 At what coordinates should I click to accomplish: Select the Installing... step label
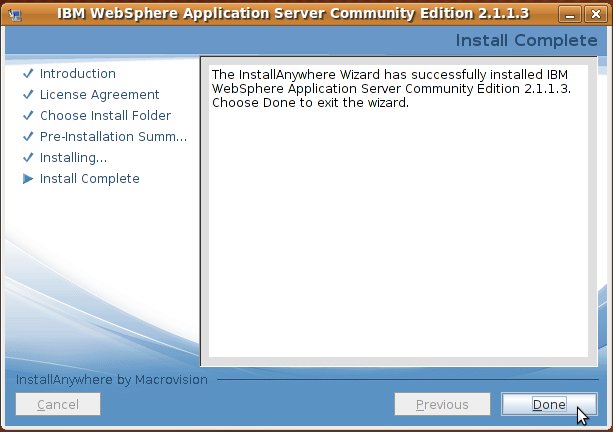[x=73, y=158]
